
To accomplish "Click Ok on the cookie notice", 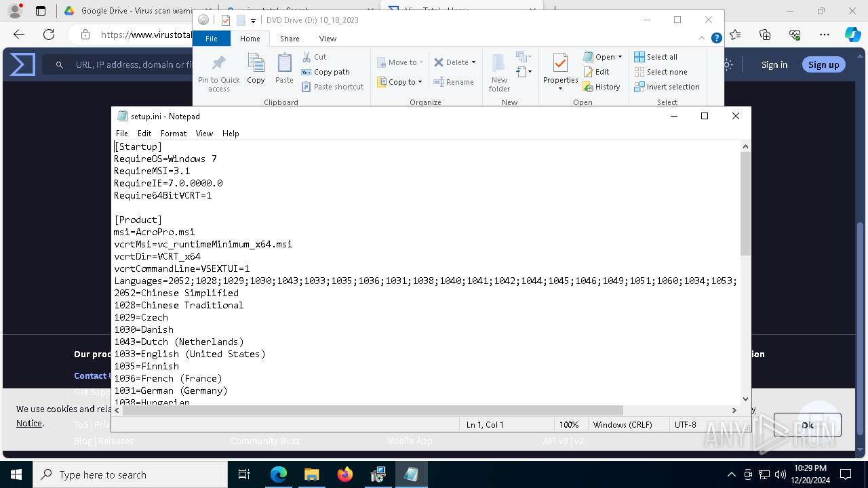I will pyautogui.click(x=807, y=425).
